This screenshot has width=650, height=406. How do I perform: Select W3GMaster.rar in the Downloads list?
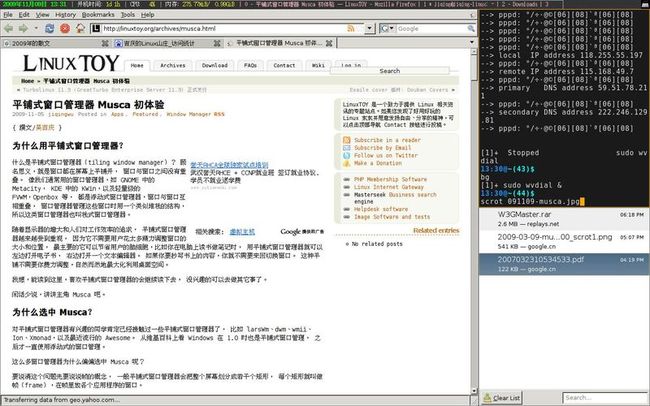564,219
